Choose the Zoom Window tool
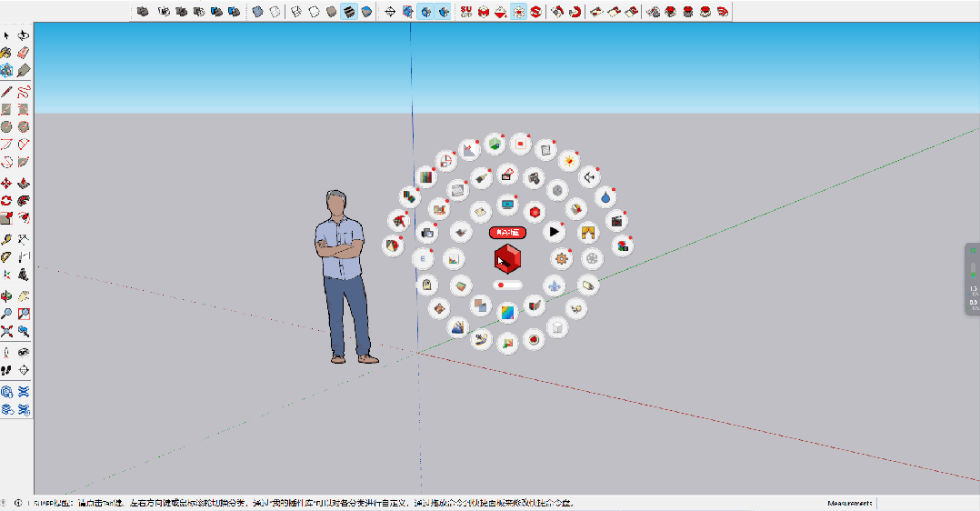 [x=23, y=314]
